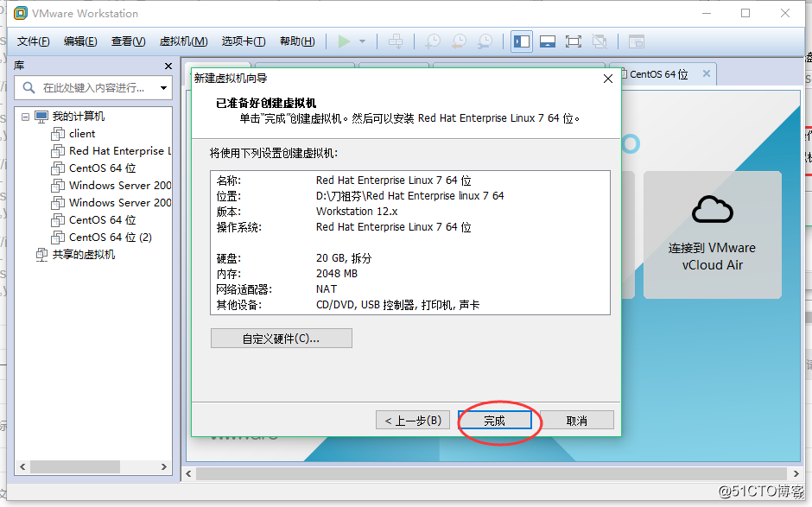
Task: Open the 虚拟机(M) menu
Action: [x=183, y=41]
